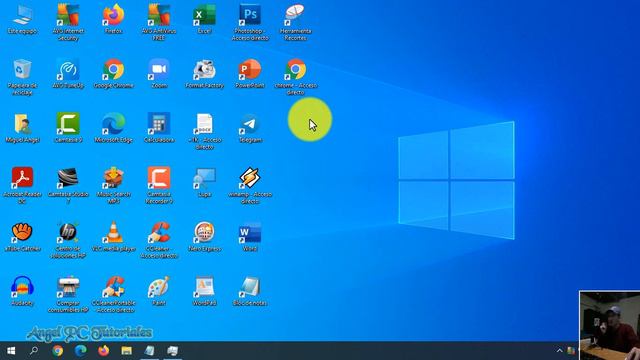Select the Camtasia 9 desktop shortcut

tap(68, 128)
